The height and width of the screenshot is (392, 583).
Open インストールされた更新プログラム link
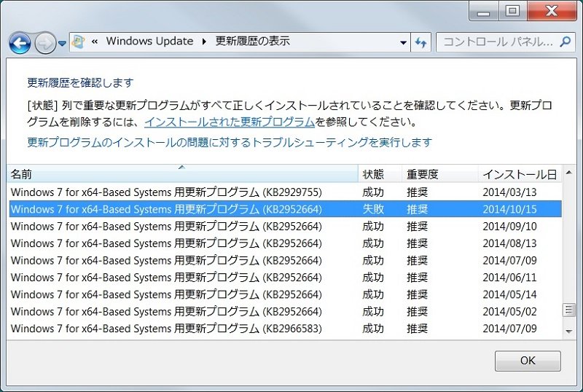point(230,122)
